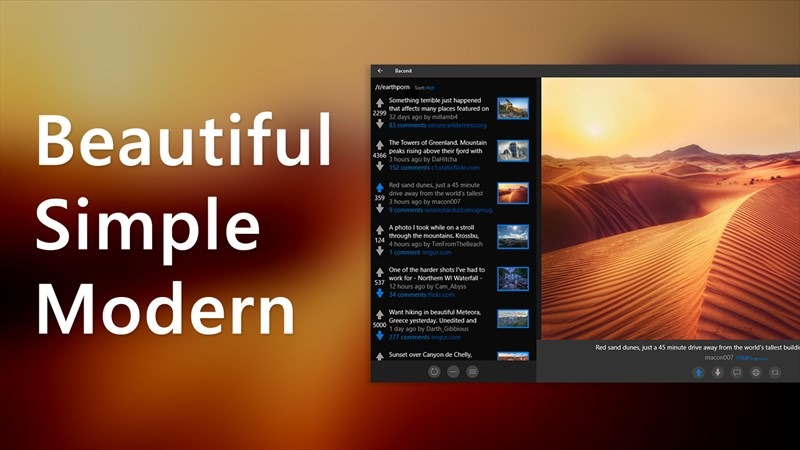The image size is (800, 450).
Task: Click the minus circle button below list
Action: coord(453,372)
